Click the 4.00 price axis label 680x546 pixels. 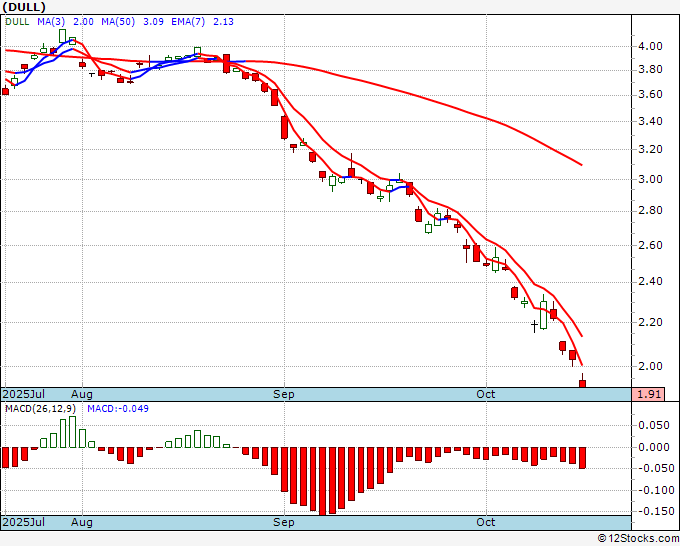[x=650, y=46]
